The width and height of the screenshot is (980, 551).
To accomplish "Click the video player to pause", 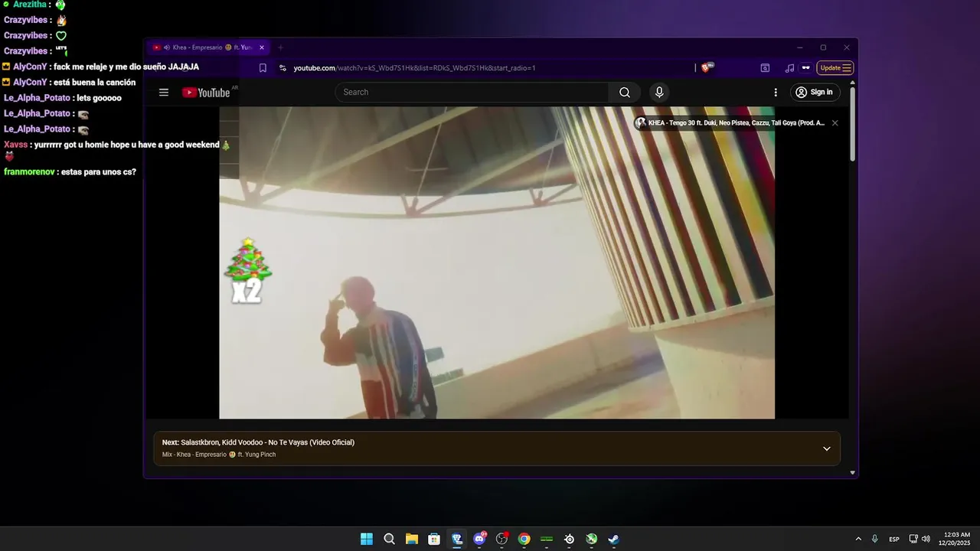I will tap(497, 262).
